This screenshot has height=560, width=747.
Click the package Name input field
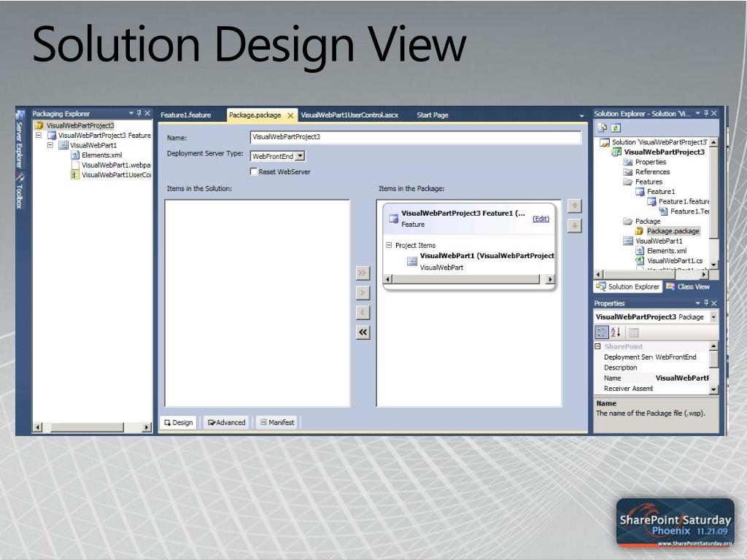415,137
